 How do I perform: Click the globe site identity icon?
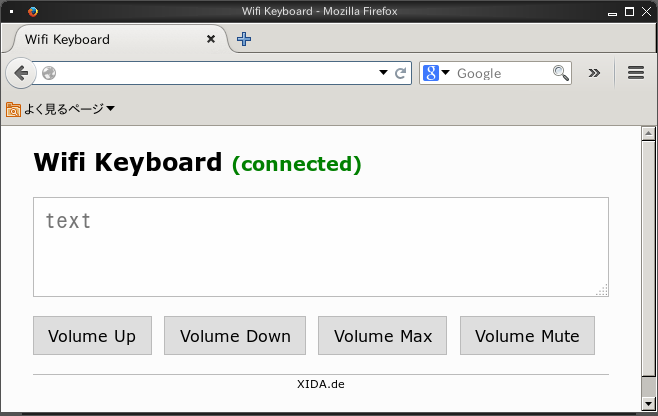click(x=49, y=73)
